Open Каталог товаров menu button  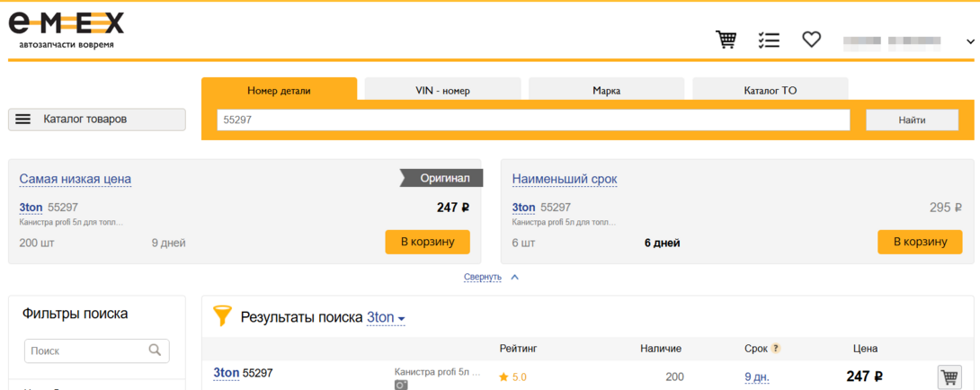tap(97, 120)
